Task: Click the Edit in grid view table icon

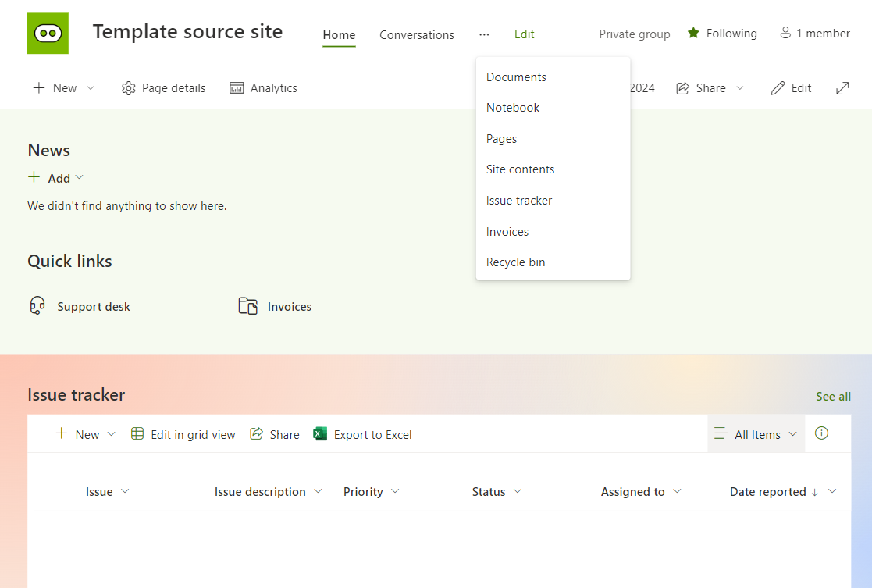Action: coord(137,433)
